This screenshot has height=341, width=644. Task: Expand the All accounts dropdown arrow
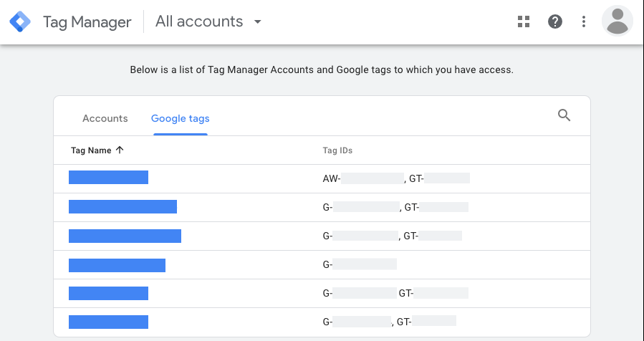tap(258, 21)
